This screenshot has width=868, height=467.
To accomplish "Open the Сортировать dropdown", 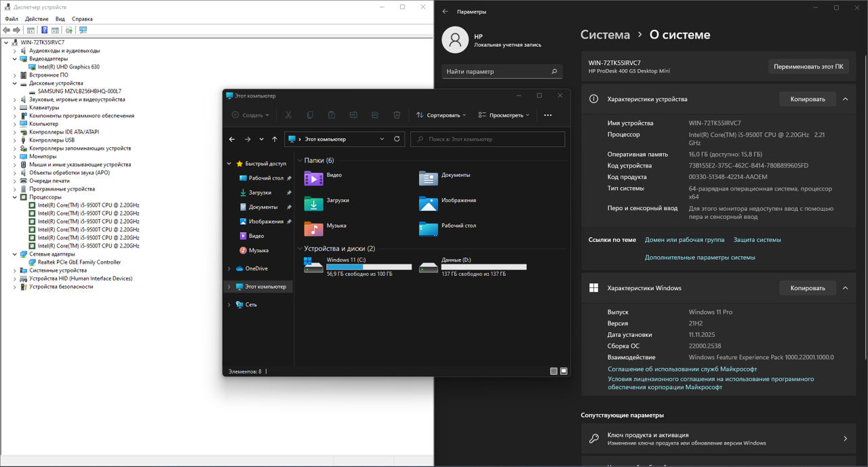I will 441,115.
